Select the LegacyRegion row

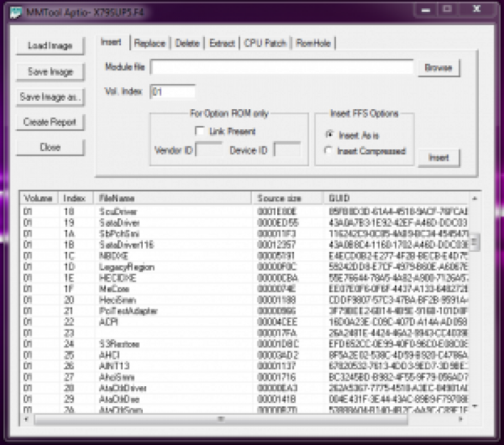(244, 267)
